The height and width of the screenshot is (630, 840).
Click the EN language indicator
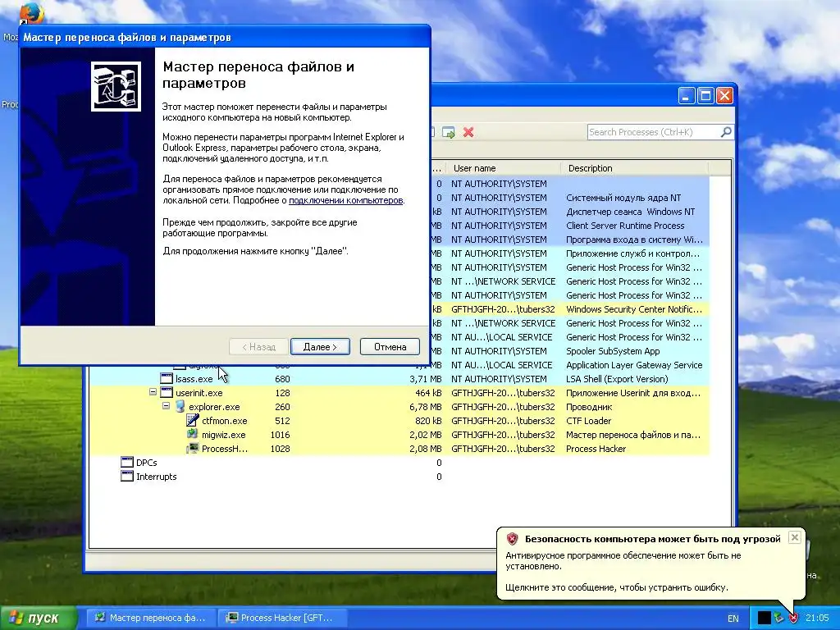click(733, 619)
